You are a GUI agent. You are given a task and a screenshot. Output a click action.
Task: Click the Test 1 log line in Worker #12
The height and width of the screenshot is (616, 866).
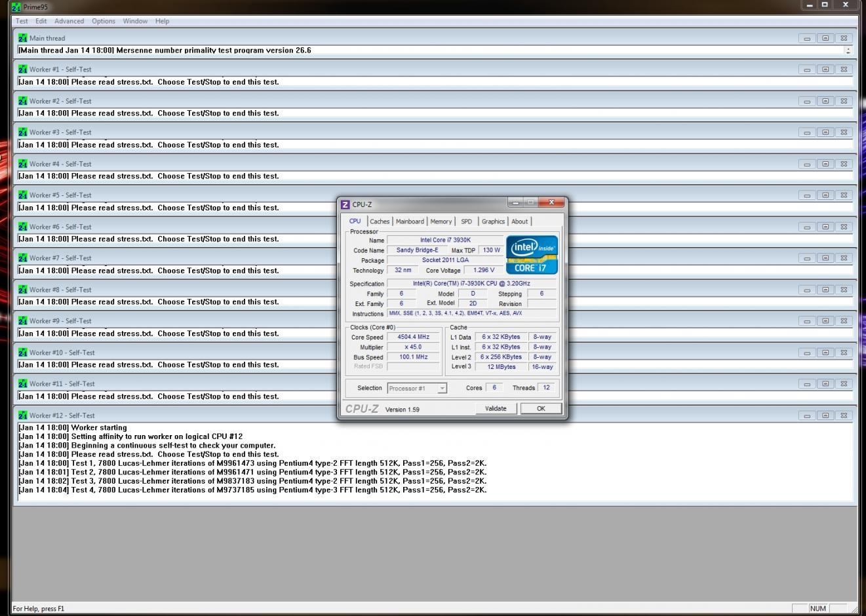pyautogui.click(x=252, y=463)
